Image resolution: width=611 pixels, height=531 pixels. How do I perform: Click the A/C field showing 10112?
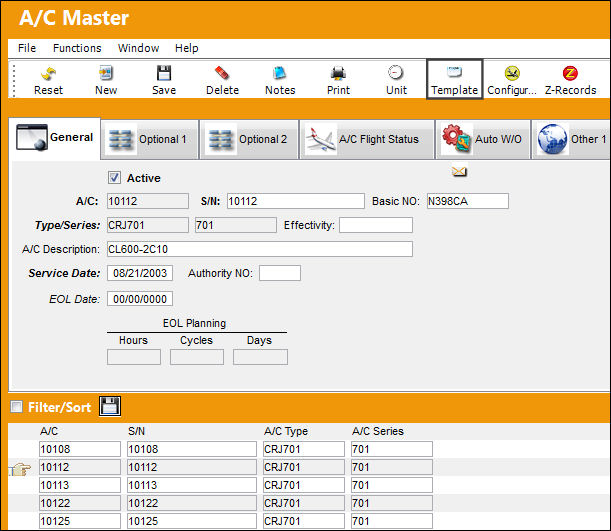148,201
